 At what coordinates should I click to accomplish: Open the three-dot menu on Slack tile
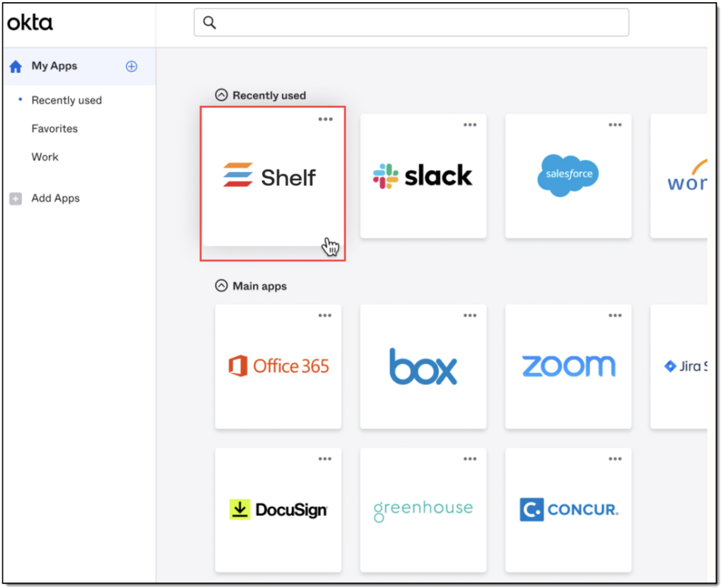470,125
